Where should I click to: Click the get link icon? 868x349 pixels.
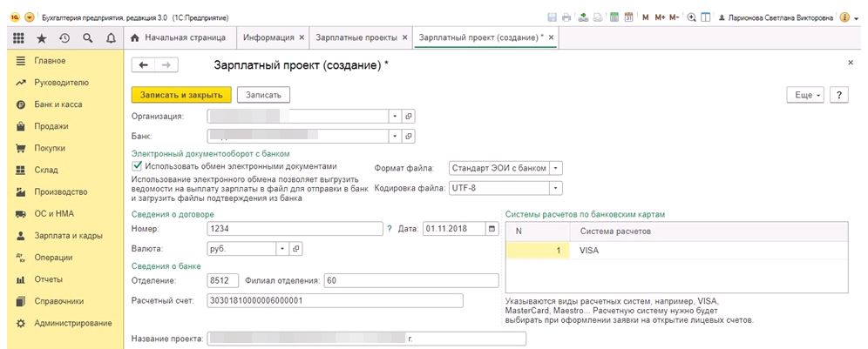click(x=584, y=17)
